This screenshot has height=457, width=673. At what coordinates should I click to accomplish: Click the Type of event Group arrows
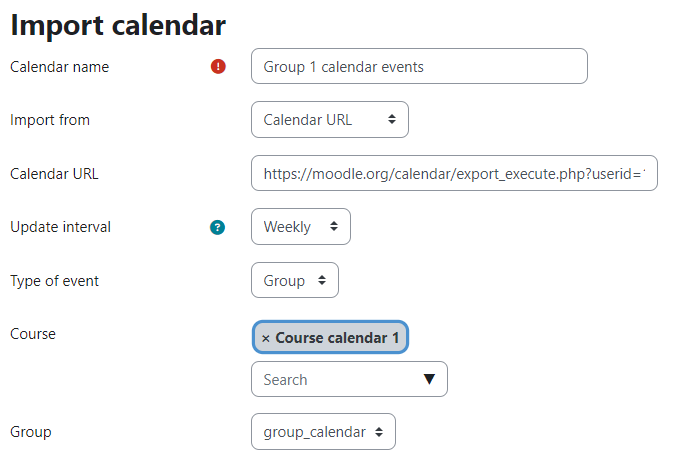coord(321,280)
